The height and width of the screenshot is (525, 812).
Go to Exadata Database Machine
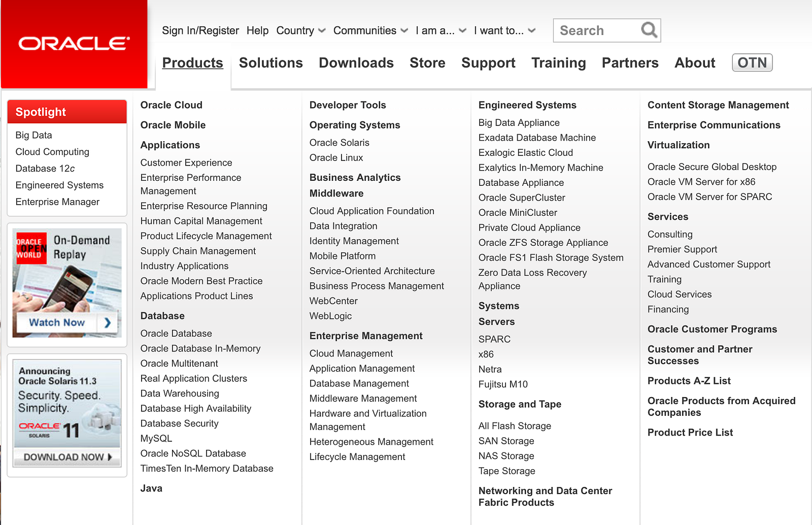pos(537,138)
